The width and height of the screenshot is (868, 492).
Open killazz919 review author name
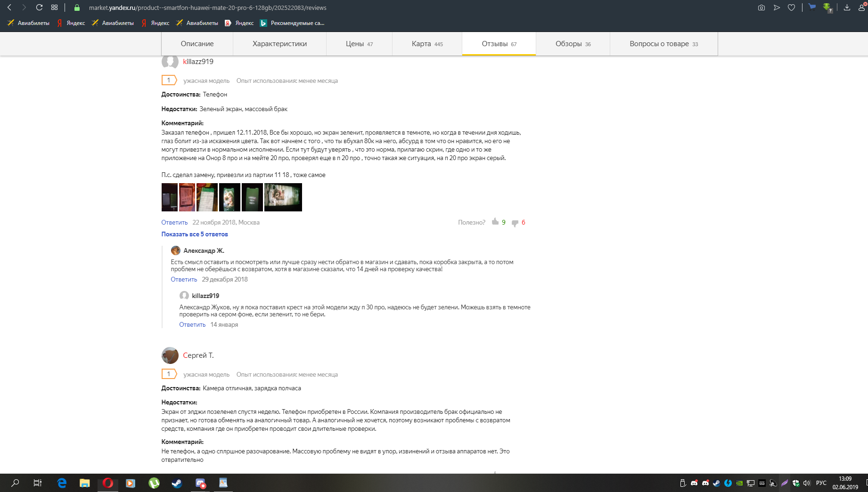(198, 62)
